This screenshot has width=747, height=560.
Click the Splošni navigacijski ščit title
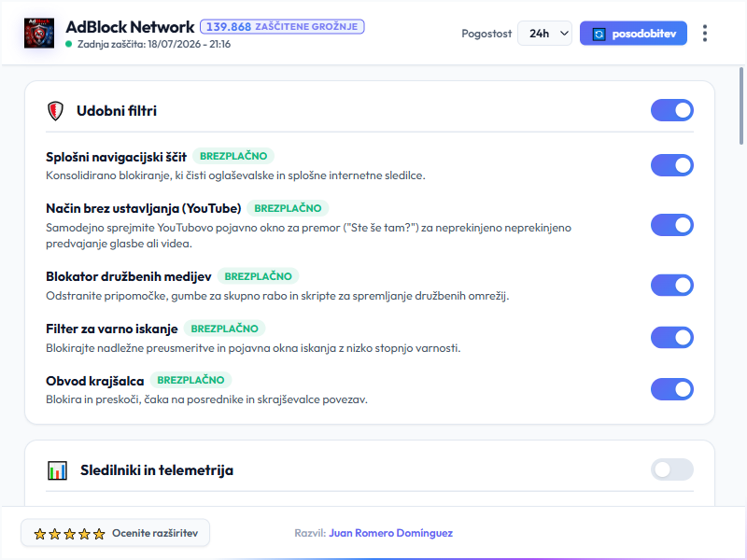[x=116, y=157]
